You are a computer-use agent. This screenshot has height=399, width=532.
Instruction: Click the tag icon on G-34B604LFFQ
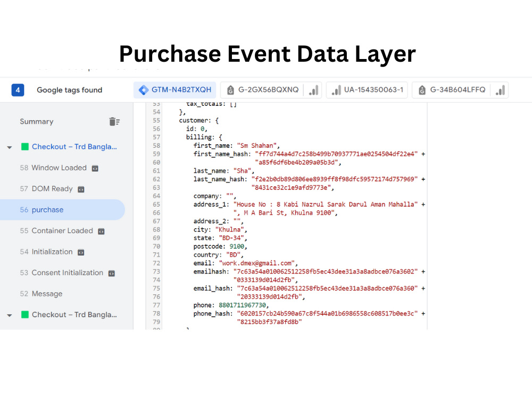tap(422, 90)
